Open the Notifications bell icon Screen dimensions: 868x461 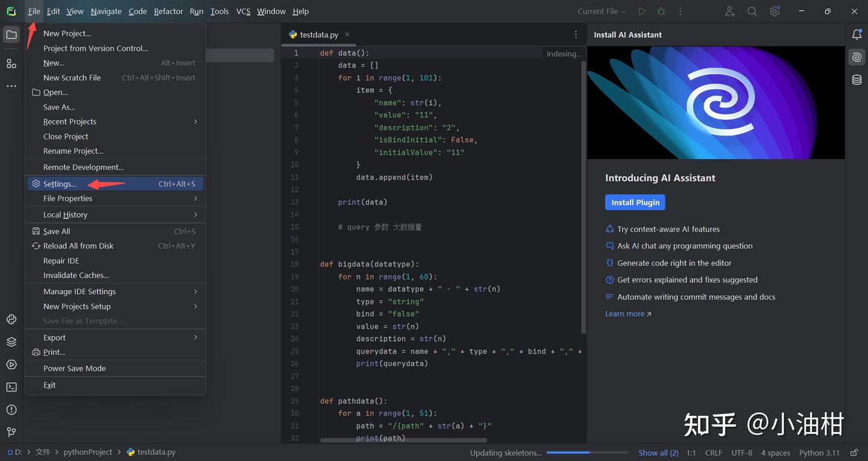point(857,35)
